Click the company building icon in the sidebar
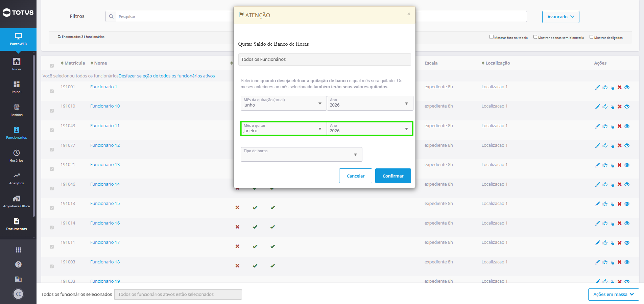This screenshot has width=644, height=304. 18,279
